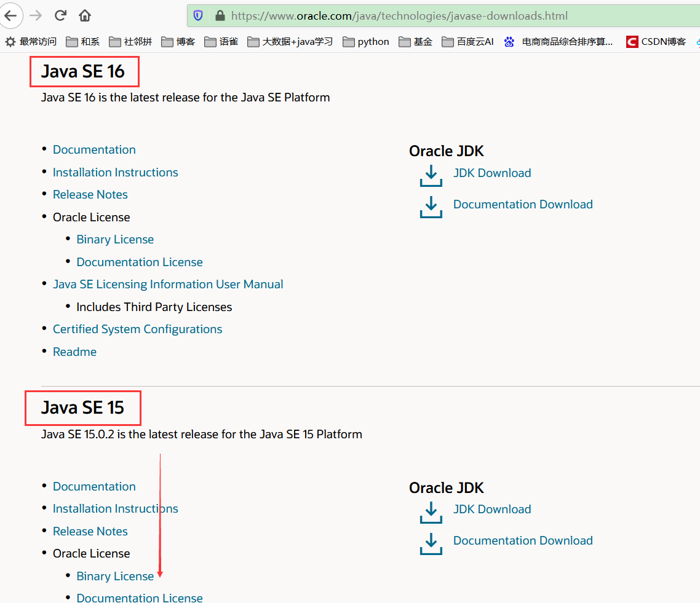Image resolution: width=700 pixels, height=603 pixels.
Task: Open Java SE 16 Release Notes link
Action: 90,194
